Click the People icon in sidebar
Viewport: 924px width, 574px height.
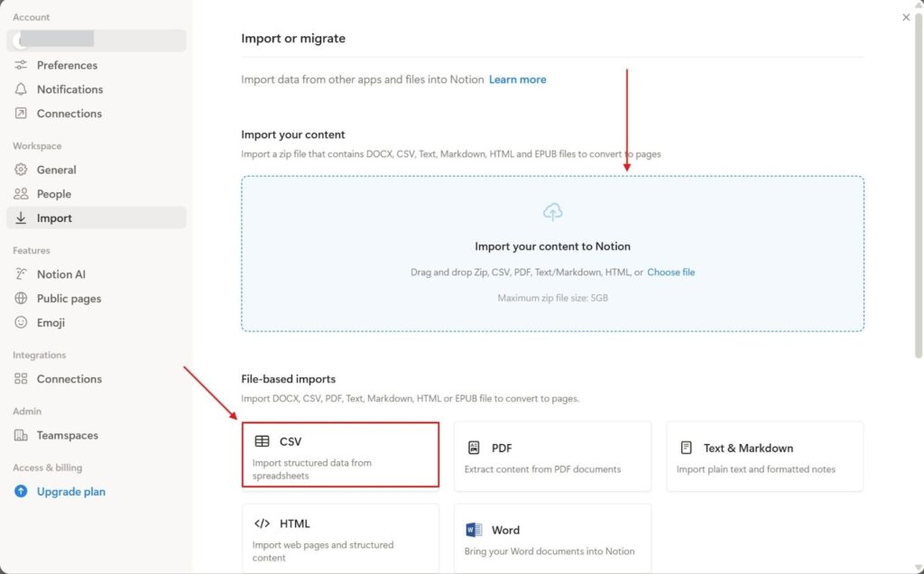[23, 193]
